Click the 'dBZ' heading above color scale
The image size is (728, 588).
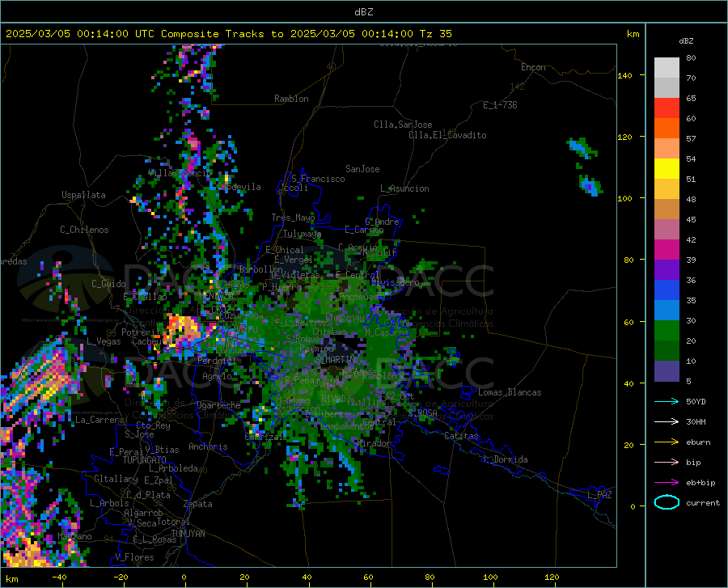pyautogui.click(x=686, y=40)
